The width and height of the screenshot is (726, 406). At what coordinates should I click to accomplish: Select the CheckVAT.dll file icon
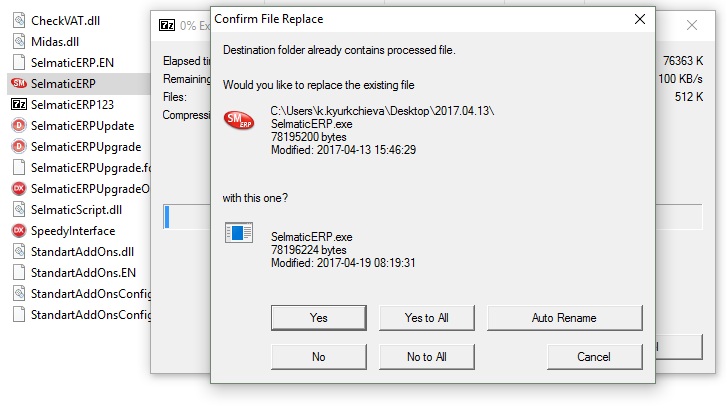[19, 20]
